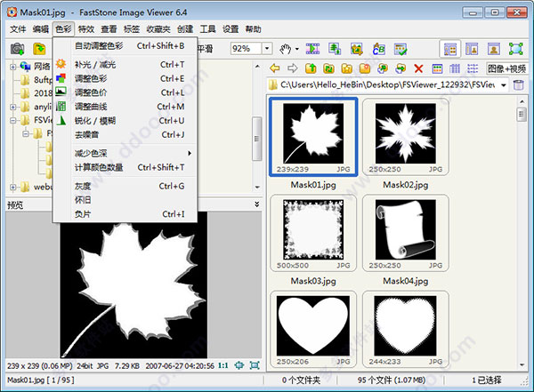Go forward with the right arrow icon

click(x=293, y=68)
